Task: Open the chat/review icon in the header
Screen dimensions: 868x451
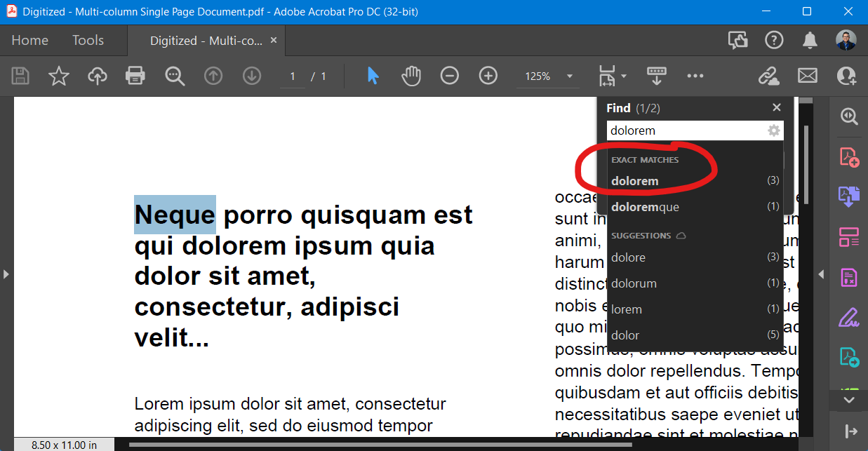Action: pyautogui.click(x=738, y=40)
